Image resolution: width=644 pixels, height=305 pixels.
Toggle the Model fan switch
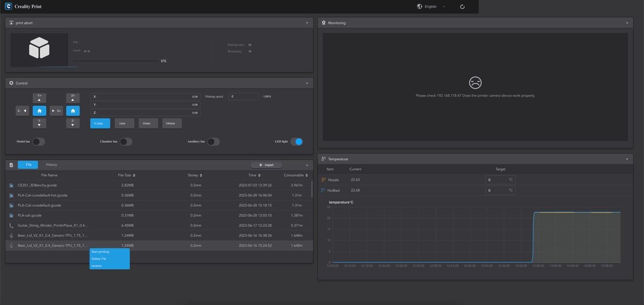(39, 142)
